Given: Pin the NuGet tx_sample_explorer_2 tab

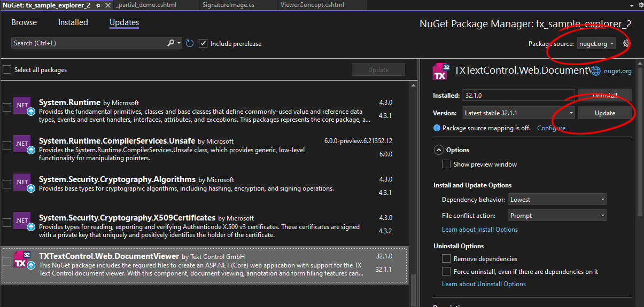Looking at the screenshot, I should [x=98, y=5].
